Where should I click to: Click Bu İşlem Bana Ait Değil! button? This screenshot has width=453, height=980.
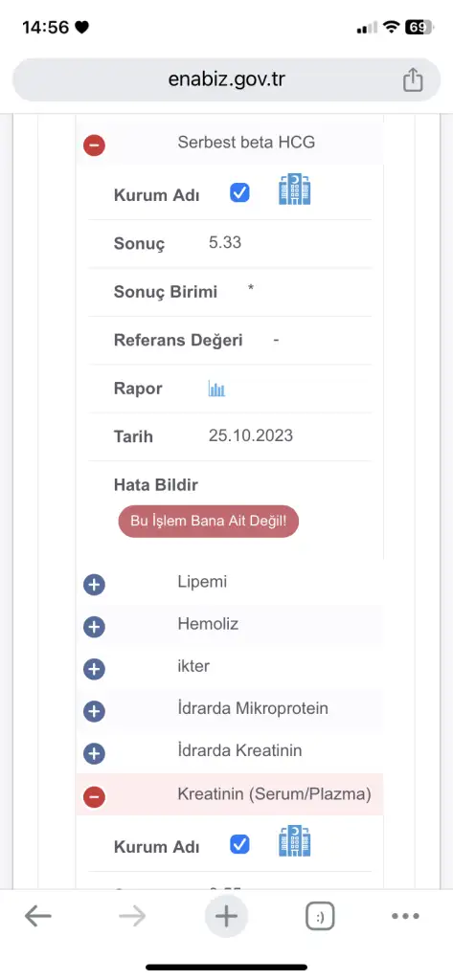click(209, 522)
